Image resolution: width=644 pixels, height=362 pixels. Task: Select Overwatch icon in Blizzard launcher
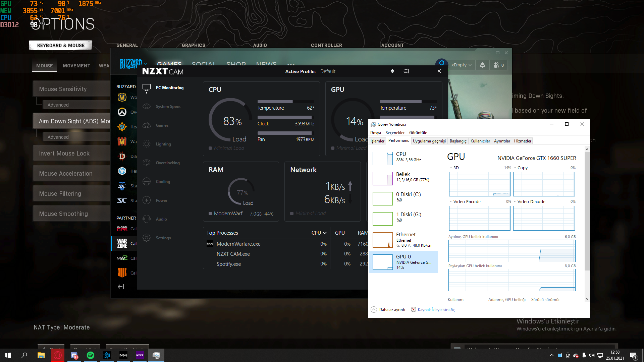[122, 112]
